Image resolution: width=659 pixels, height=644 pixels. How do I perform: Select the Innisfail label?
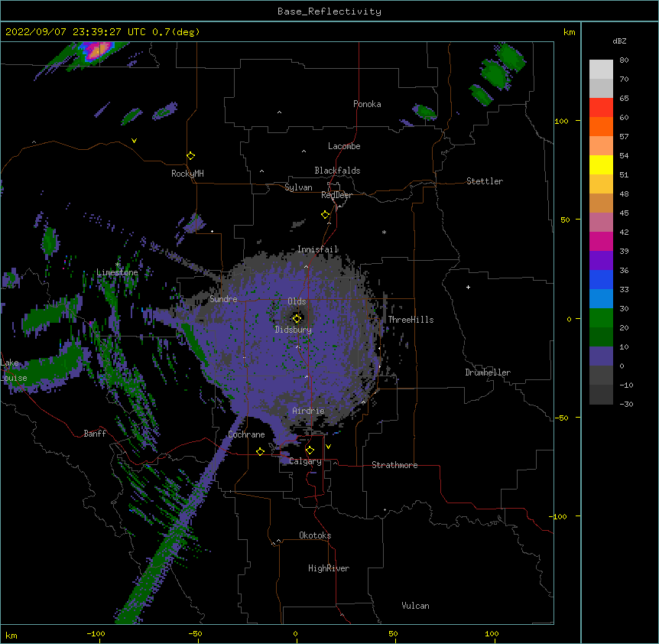point(318,249)
